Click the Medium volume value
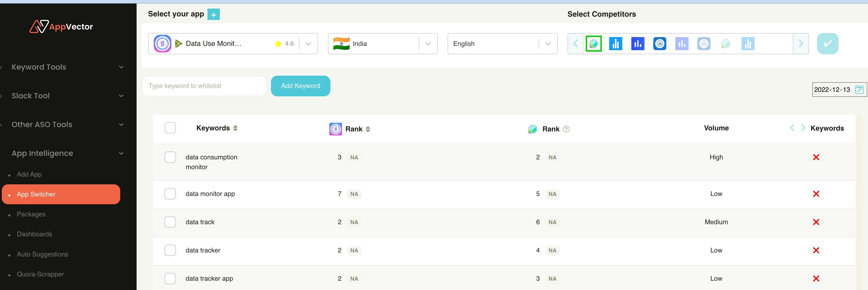868x290 pixels. pyautogui.click(x=716, y=222)
